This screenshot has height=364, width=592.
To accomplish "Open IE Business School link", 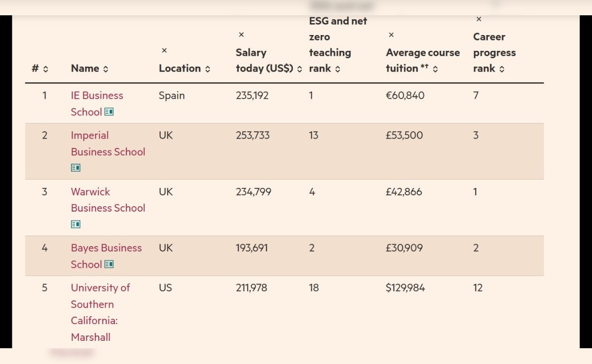I will [x=97, y=96].
